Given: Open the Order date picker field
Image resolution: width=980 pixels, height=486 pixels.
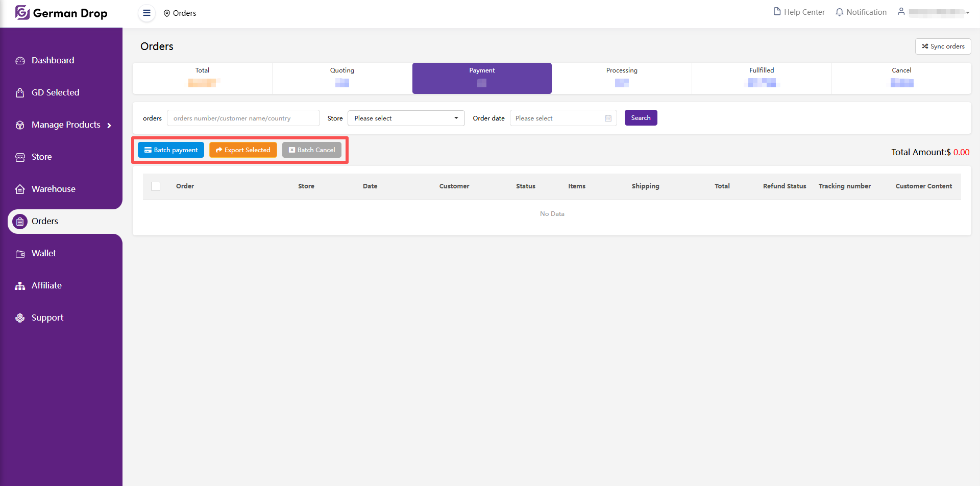Looking at the screenshot, I should pos(563,118).
